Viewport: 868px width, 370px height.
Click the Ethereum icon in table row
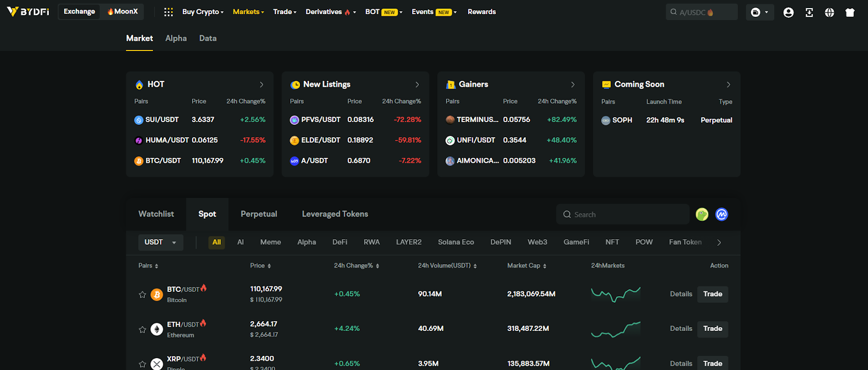click(157, 329)
